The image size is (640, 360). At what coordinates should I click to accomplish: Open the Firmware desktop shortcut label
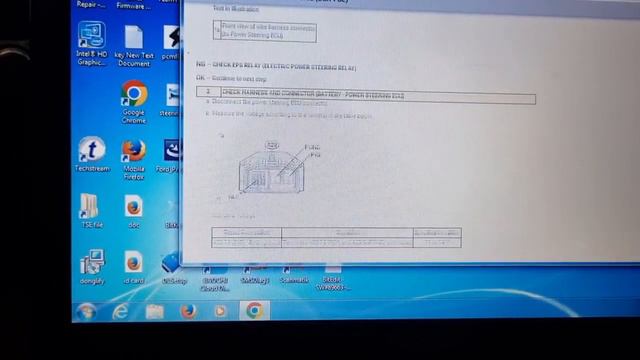coord(133,5)
